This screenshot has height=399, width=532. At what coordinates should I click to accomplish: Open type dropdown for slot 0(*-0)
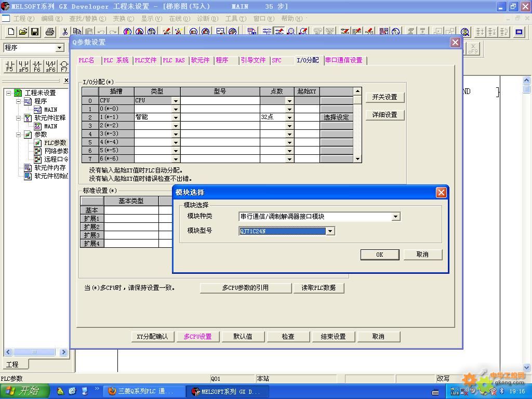coord(176,109)
